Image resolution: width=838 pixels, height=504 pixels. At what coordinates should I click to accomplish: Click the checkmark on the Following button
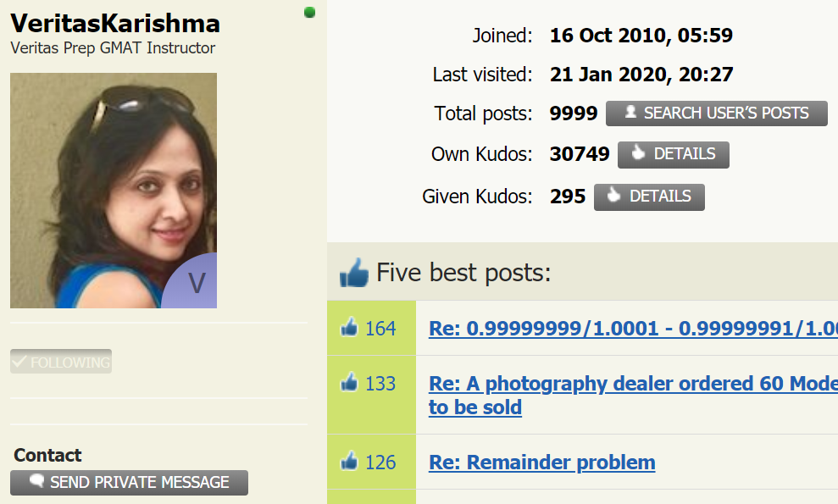(x=19, y=362)
